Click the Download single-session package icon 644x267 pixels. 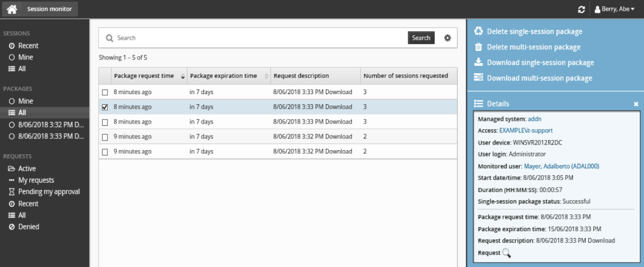pyautogui.click(x=479, y=62)
